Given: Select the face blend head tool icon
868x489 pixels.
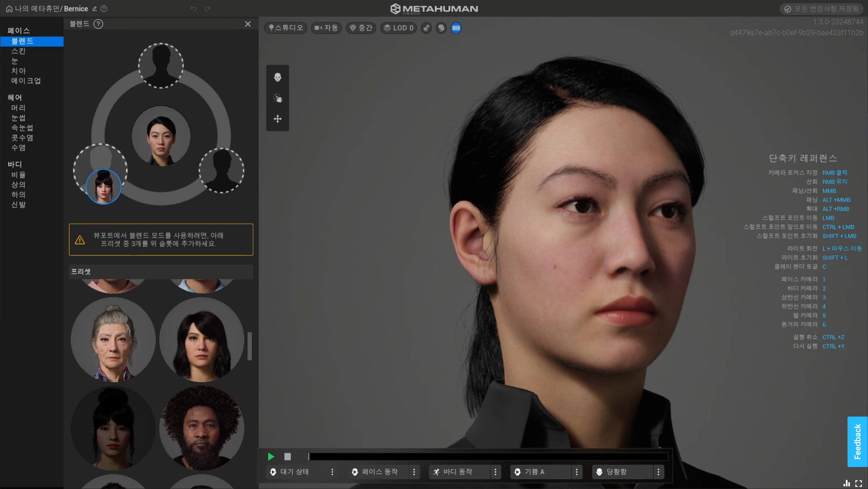Looking at the screenshot, I should (277, 78).
